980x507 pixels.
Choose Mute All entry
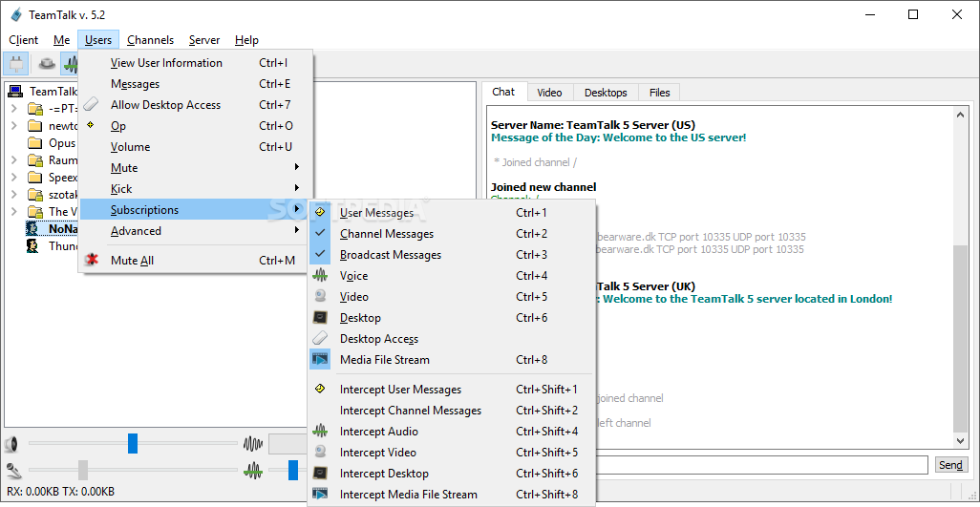pyautogui.click(x=196, y=261)
